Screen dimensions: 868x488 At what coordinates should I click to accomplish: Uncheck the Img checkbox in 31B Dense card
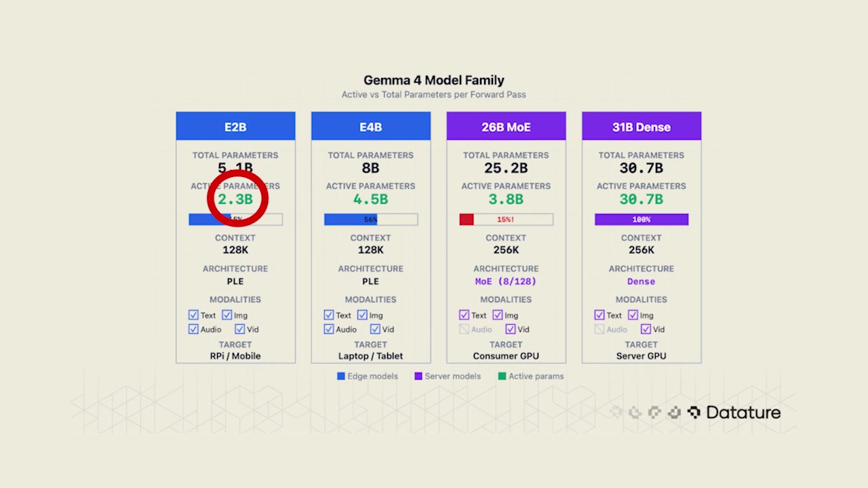point(633,315)
